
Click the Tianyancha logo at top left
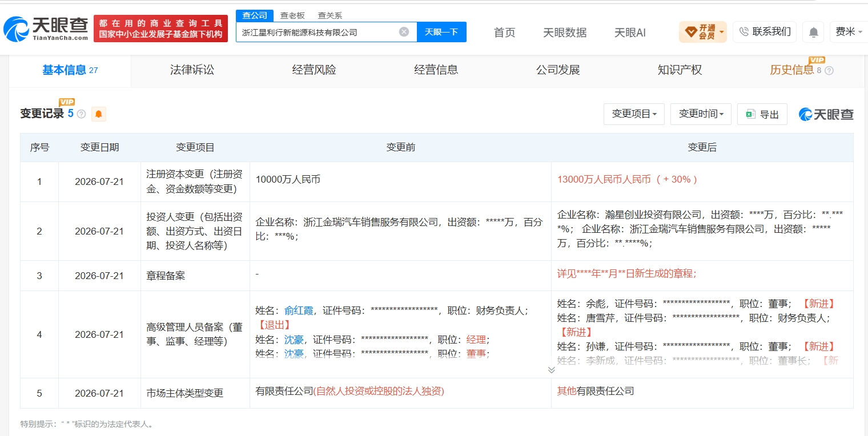tap(46, 29)
